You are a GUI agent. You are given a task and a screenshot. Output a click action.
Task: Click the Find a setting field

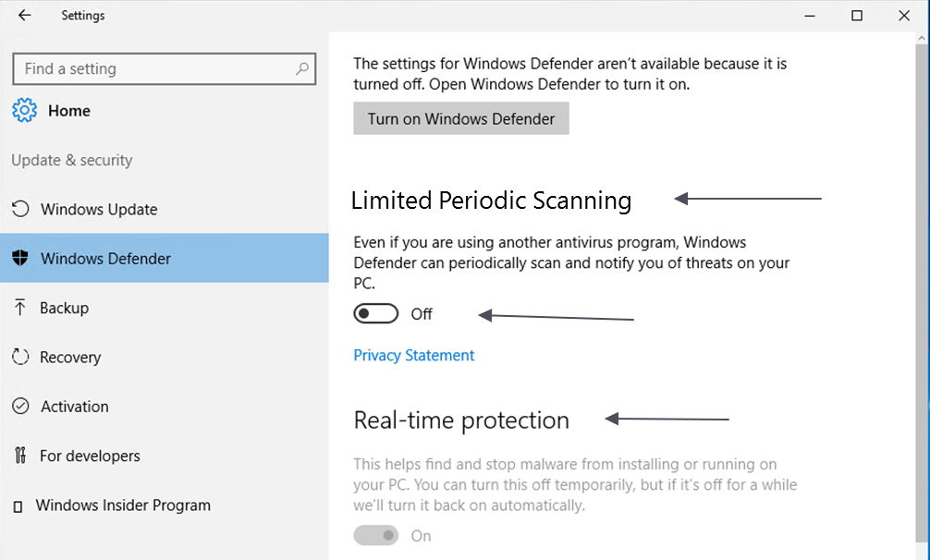[x=165, y=68]
